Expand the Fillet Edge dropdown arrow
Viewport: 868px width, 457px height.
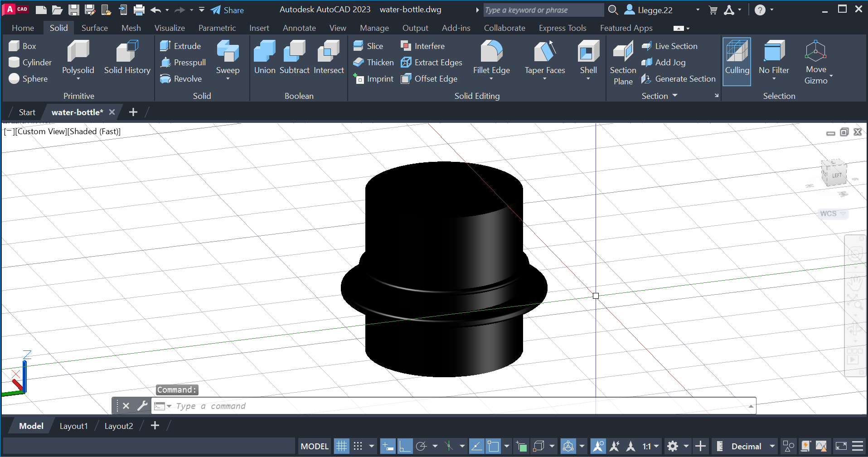[x=491, y=79]
